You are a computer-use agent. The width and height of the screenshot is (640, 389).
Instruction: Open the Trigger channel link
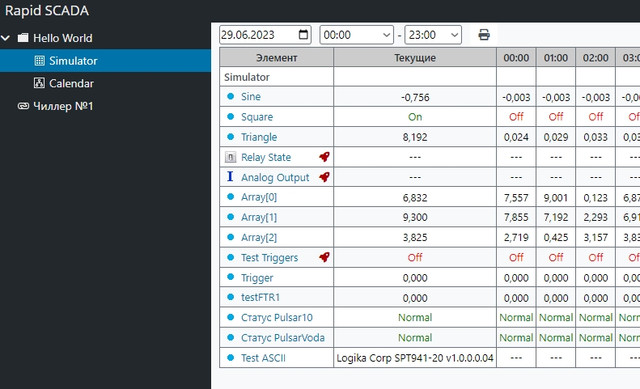click(257, 278)
